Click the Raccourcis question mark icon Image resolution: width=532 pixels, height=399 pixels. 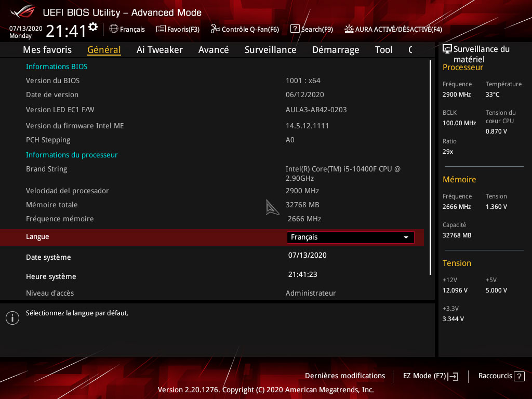(x=520, y=376)
